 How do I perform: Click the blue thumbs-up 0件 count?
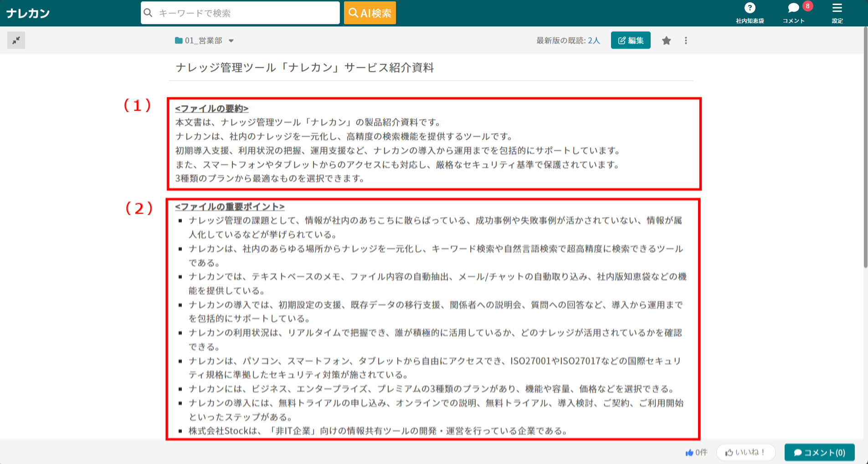[696, 452]
